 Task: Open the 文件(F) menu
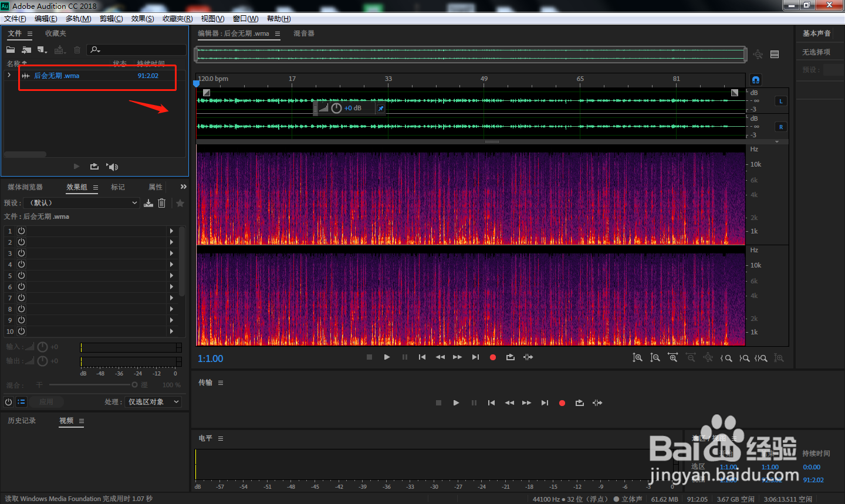pyautogui.click(x=15, y=19)
